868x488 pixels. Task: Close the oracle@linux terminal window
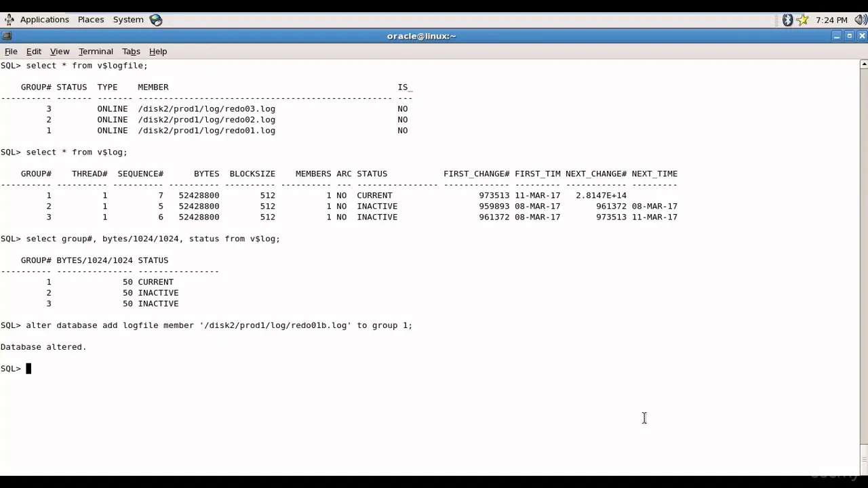[862, 36]
